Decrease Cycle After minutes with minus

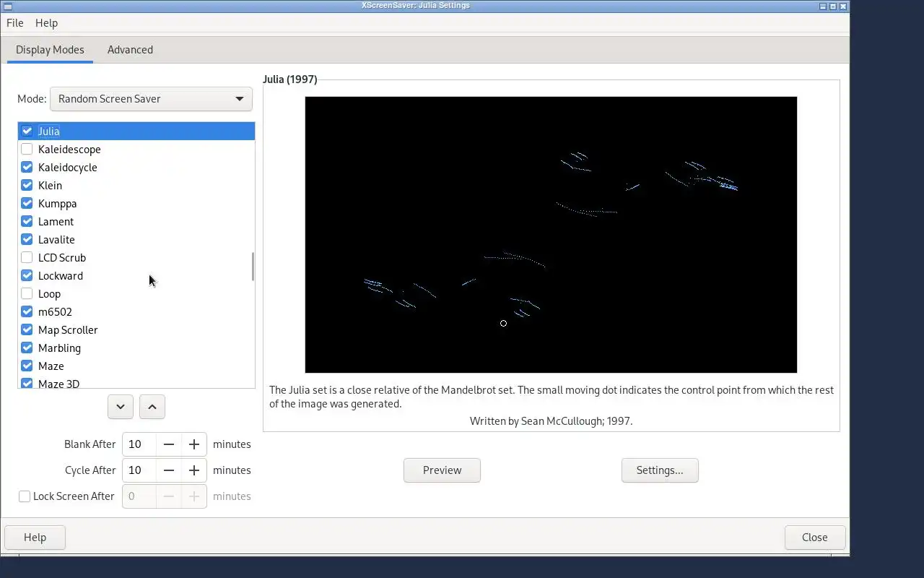pos(169,470)
